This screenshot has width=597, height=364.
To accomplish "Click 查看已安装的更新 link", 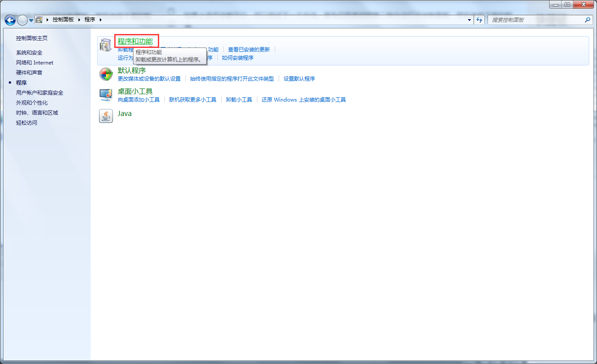I will [x=249, y=50].
